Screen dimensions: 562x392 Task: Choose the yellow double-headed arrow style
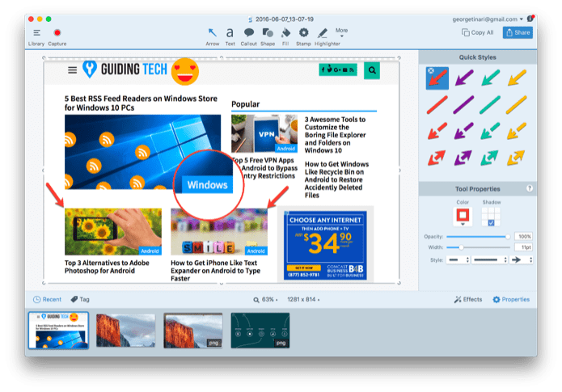click(516, 158)
